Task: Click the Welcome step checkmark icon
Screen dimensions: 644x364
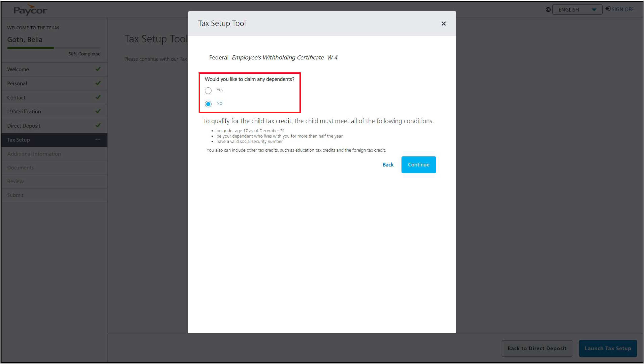Action: tap(98, 69)
